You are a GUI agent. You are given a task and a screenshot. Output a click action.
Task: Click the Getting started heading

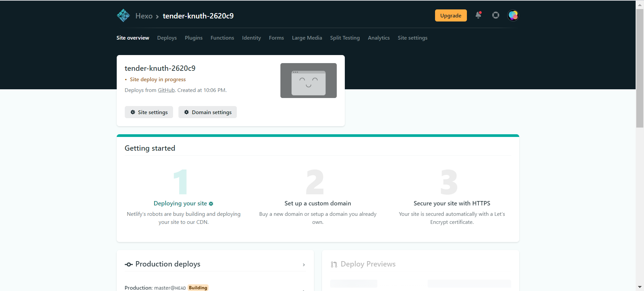(150, 148)
